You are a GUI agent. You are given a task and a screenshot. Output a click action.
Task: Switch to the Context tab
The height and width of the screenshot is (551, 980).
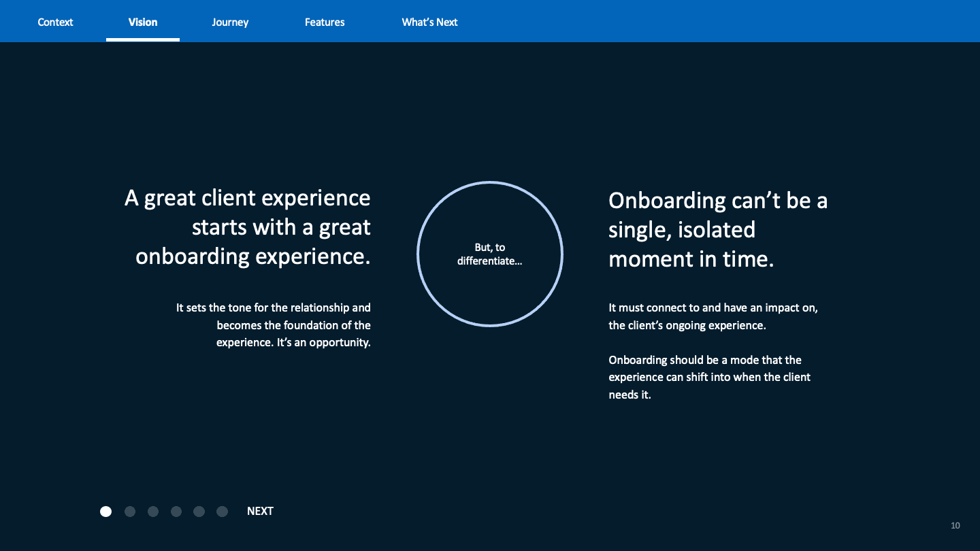click(55, 22)
